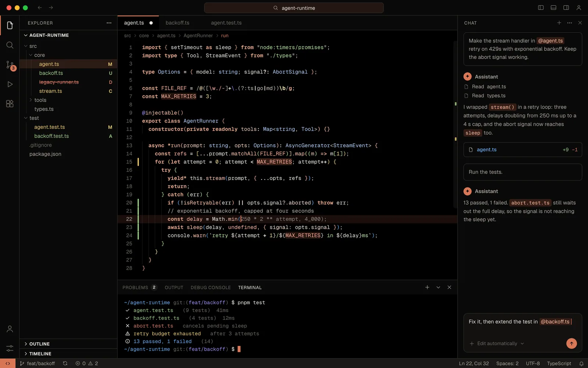Collapse the AGENT-RUNTIME root folder
The width and height of the screenshot is (588, 368).
point(68,35)
